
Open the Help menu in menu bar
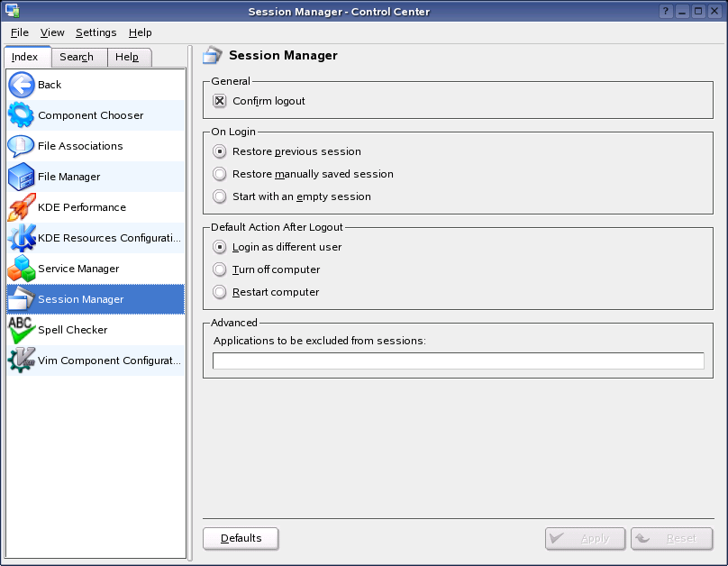tap(141, 32)
